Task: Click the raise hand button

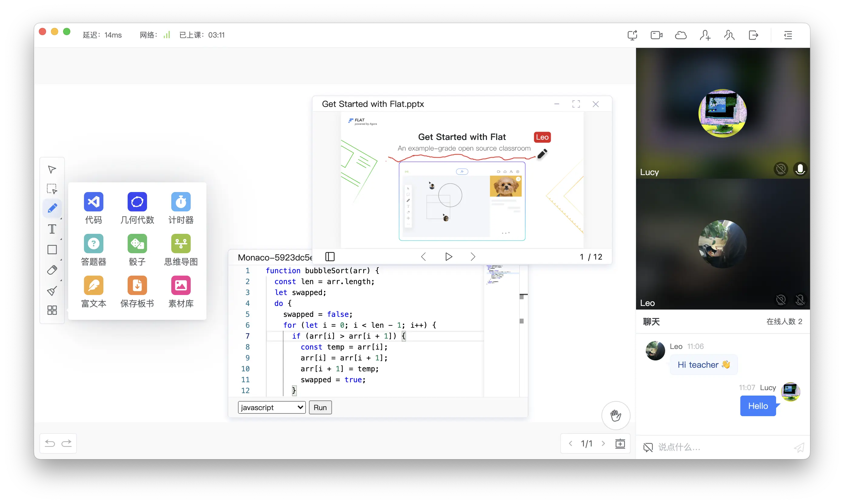Action: 616,415
